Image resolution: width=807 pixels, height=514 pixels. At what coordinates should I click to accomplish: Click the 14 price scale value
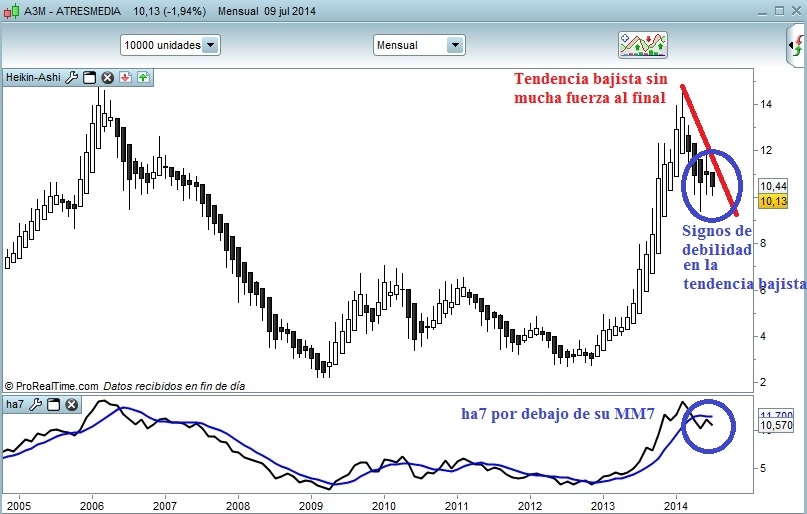(766, 104)
